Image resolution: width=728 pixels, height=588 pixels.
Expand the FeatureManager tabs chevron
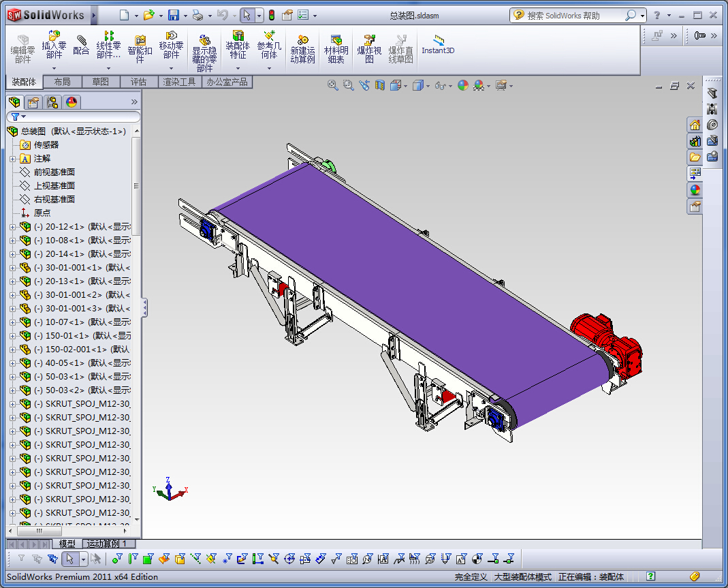[x=134, y=102]
